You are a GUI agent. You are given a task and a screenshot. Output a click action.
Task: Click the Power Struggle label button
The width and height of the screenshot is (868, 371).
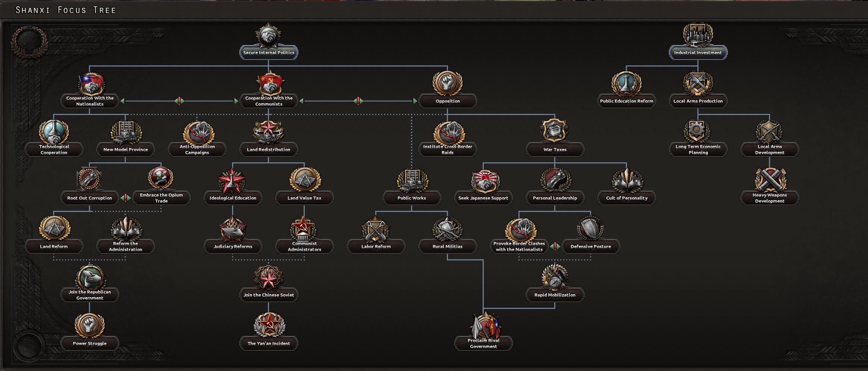pyautogui.click(x=89, y=343)
